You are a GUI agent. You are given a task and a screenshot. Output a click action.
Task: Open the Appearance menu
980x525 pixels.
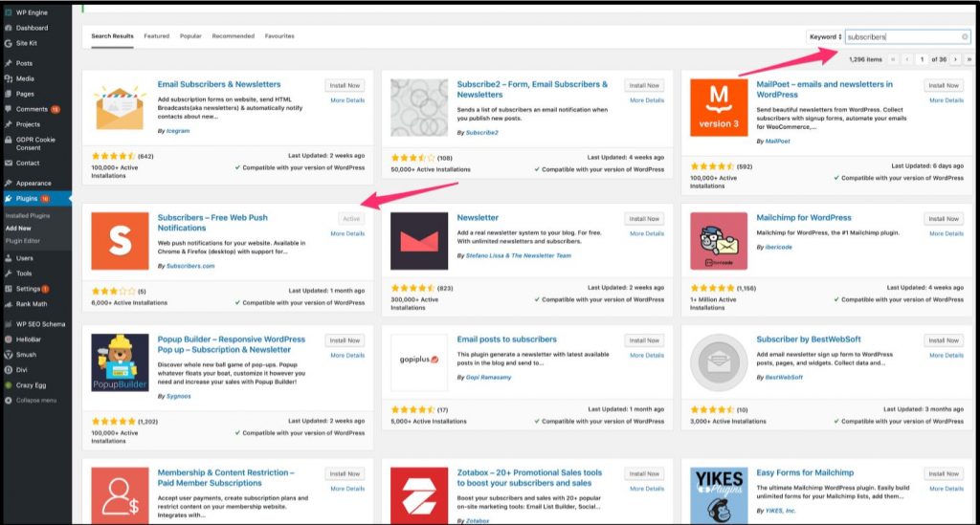click(33, 183)
